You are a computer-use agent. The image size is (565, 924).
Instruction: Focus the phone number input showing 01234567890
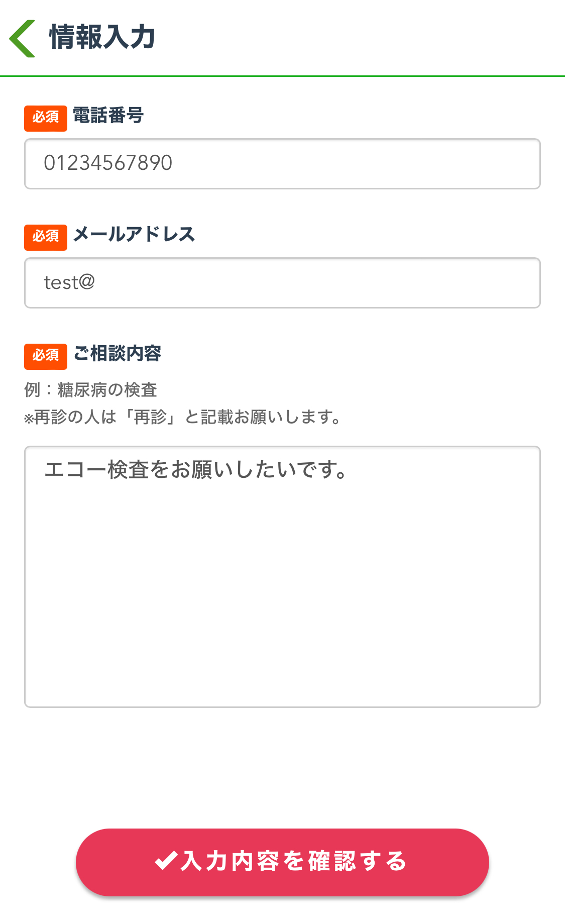[281, 164]
